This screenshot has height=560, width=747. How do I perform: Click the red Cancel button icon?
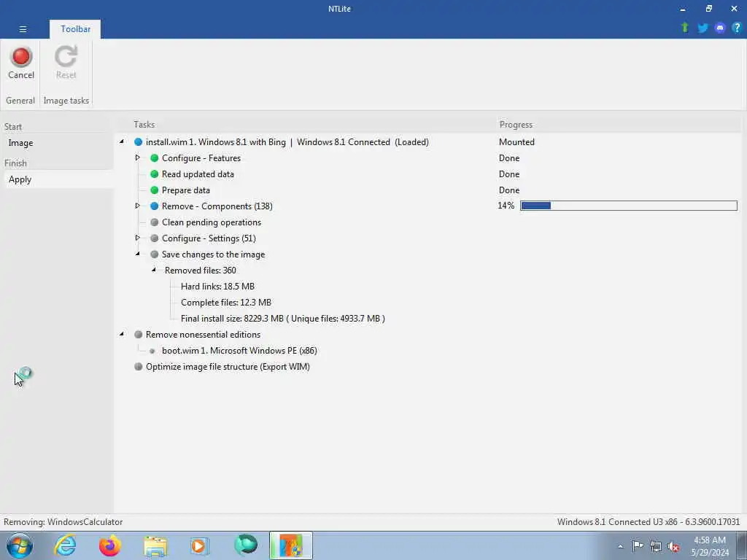(x=21, y=57)
